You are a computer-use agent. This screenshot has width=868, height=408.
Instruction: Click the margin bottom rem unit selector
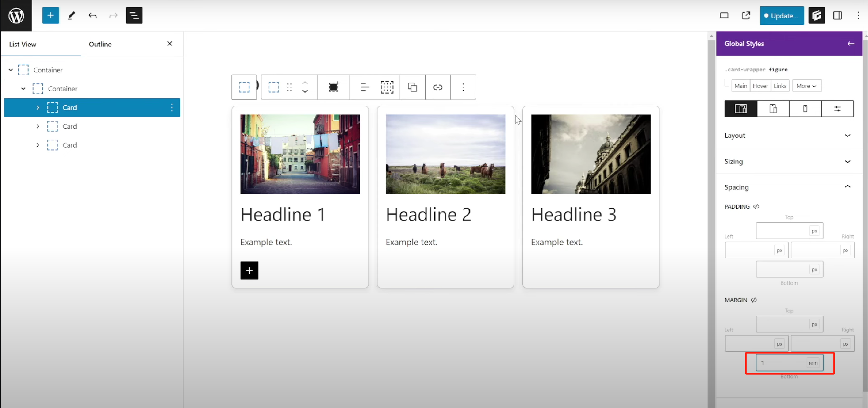pyautogui.click(x=813, y=363)
